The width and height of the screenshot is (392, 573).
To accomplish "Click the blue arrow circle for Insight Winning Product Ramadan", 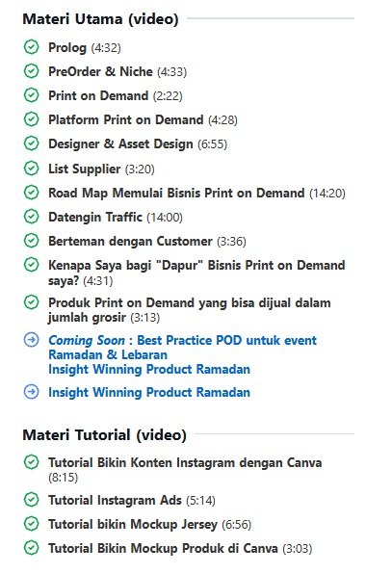I will (x=31, y=392).
